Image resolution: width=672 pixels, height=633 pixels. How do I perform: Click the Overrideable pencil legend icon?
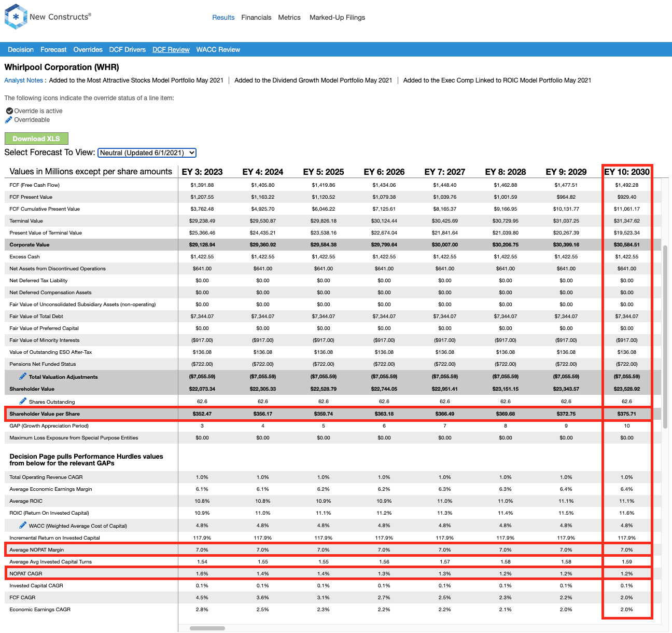pos(8,120)
